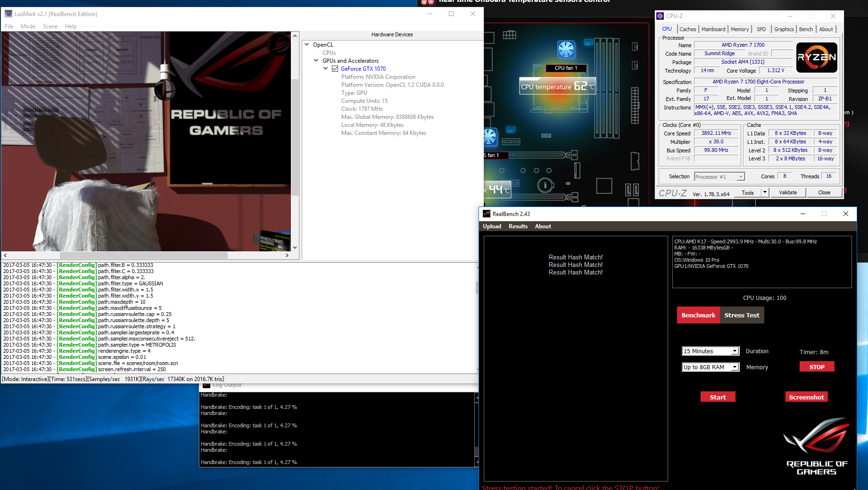Select the Stress Test tab in RealBench

click(x=742, y=315)
